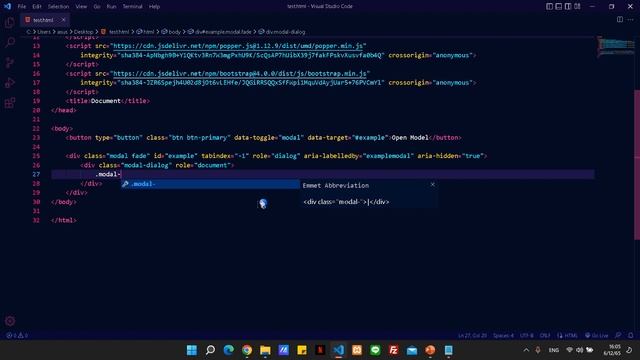Click line number 23 in the gutter
Viewport: 640px width, 360px height.
click(36, 138)
